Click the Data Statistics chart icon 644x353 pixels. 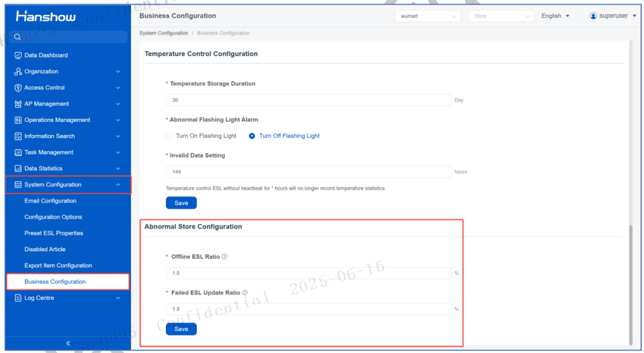tap(18, 169)
